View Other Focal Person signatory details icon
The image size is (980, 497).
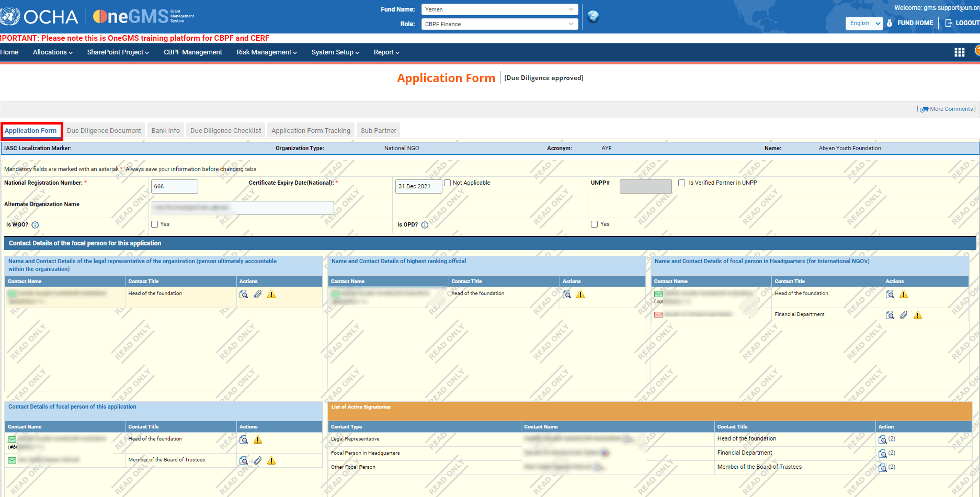click(x=883, y=468)
